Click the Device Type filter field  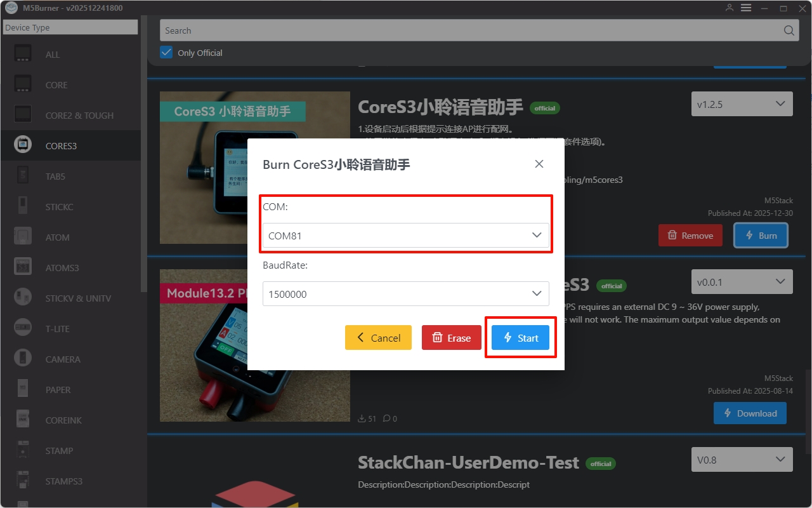(x=70, y=27)
